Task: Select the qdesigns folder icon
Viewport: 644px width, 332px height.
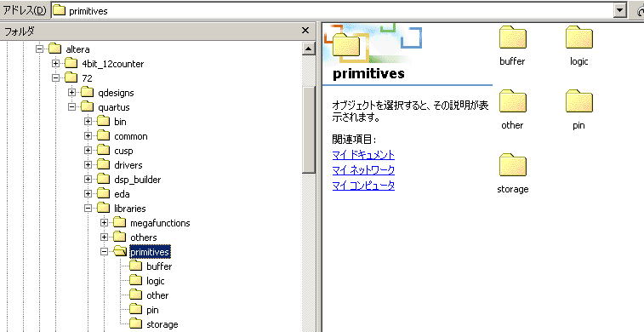Action: (x=87, y=92)
